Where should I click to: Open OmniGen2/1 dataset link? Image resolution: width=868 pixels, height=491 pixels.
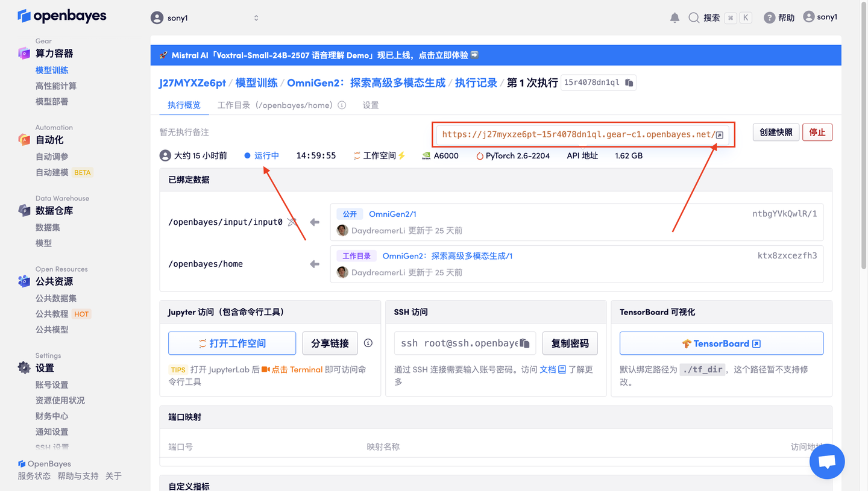(392, 214)
